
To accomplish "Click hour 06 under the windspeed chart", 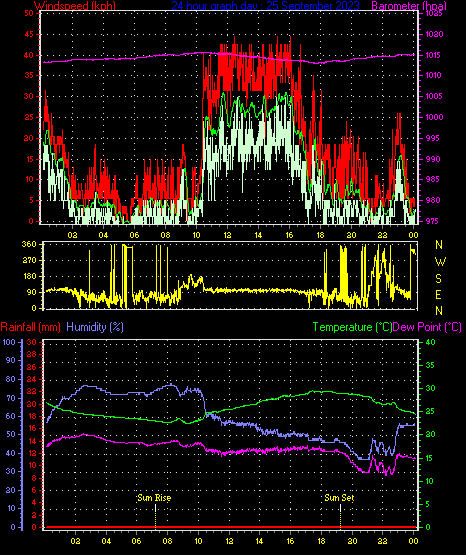I will coord(134,235).
